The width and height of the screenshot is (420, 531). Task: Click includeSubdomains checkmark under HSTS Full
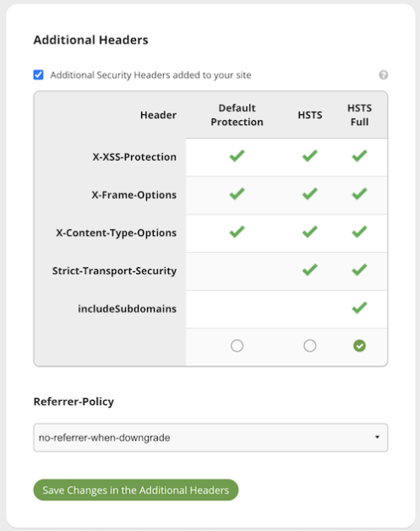click(x=359, y=308)
